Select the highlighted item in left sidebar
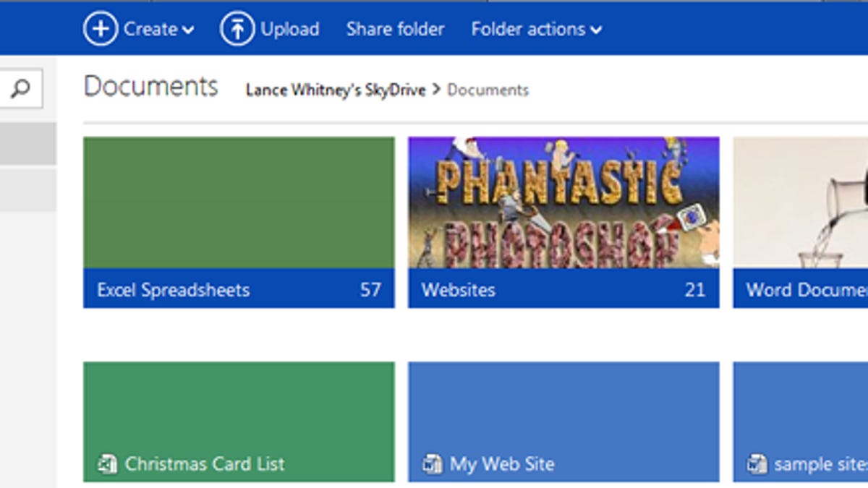 click(27, 143)
